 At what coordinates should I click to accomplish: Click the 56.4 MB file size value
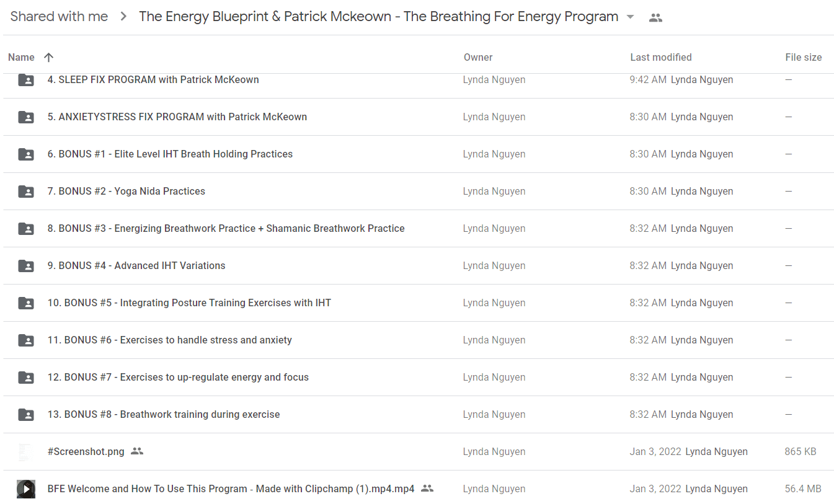[x=803, y=489]
